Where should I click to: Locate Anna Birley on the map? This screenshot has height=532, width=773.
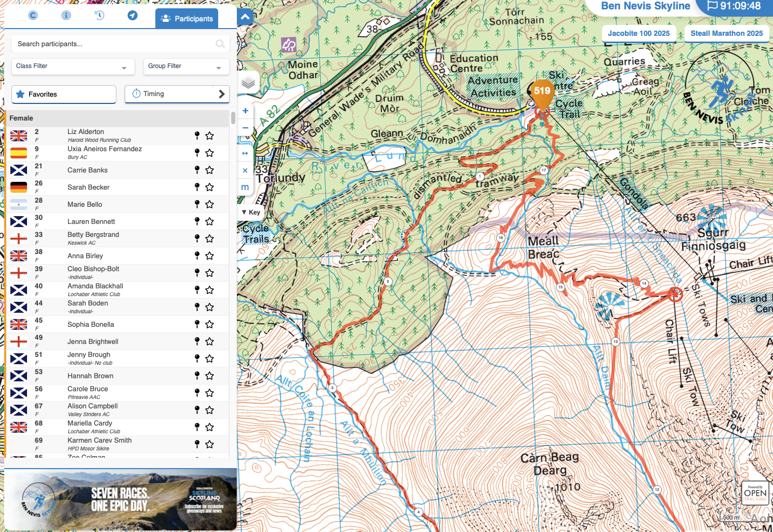pyautogui.click(x=197, y=256)
